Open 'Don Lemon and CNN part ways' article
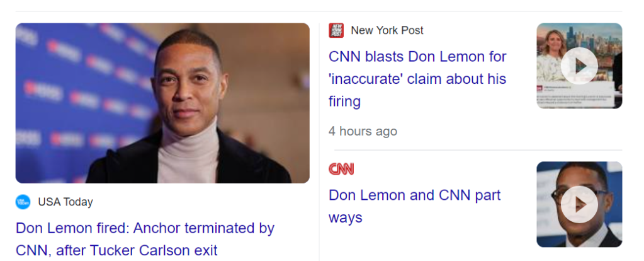Image resolution: width=644 pixels, height=261 pixels. coord(414,195)
